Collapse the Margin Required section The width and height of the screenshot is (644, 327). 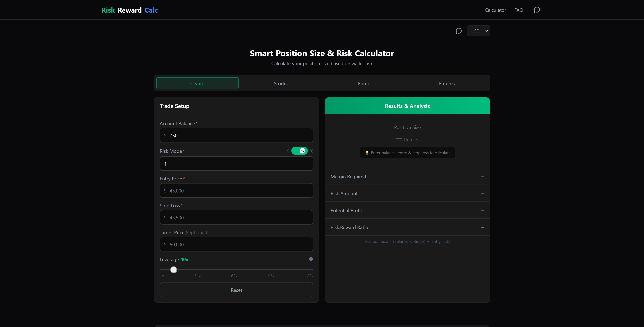point(483,176)
